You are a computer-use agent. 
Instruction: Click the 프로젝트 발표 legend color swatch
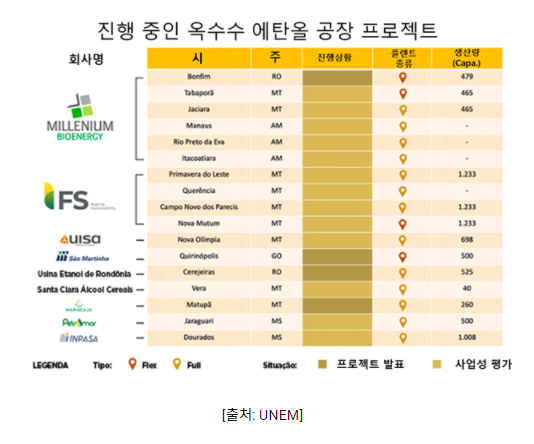323,364
